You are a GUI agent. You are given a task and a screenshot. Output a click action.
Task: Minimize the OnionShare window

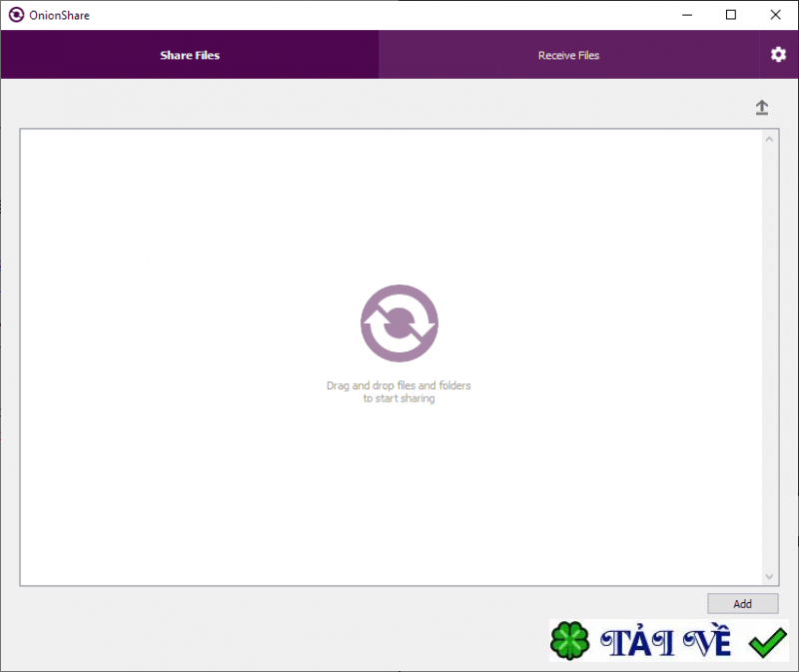pyautogui.click(x=687, y=15)
